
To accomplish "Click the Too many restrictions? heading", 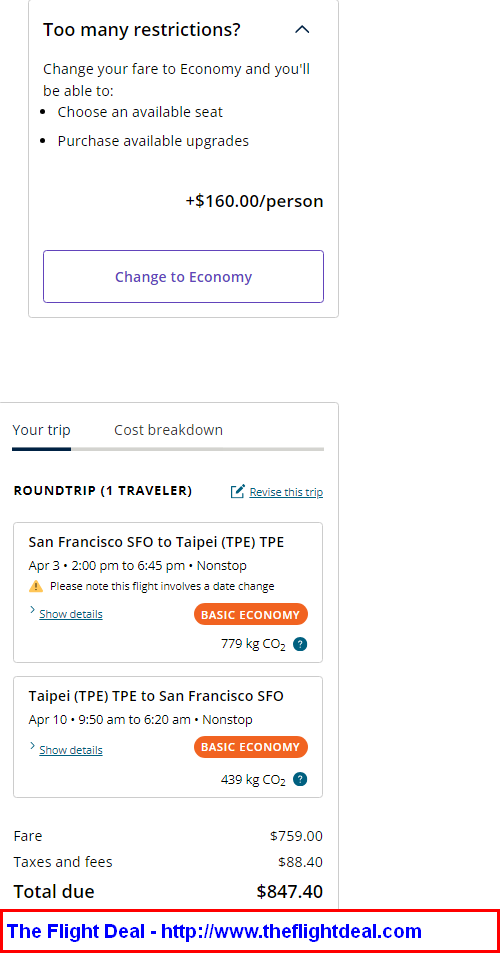I will (x=142, y=29).
